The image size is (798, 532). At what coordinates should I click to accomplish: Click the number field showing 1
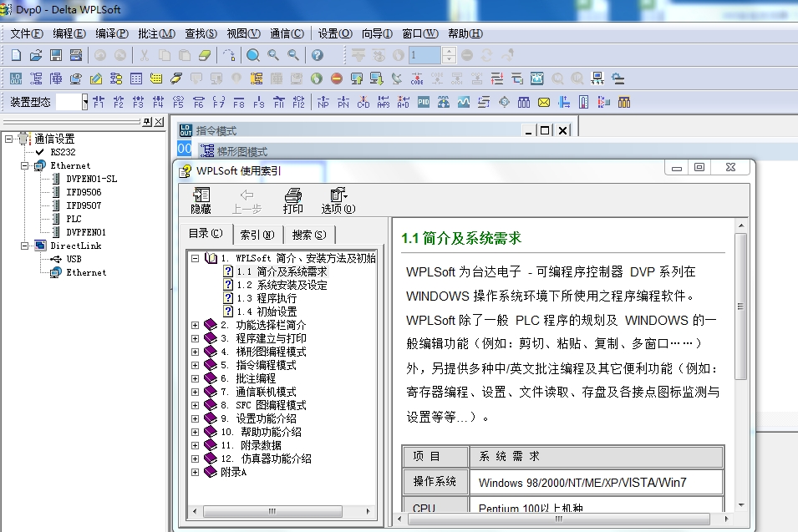click(425, 55)
